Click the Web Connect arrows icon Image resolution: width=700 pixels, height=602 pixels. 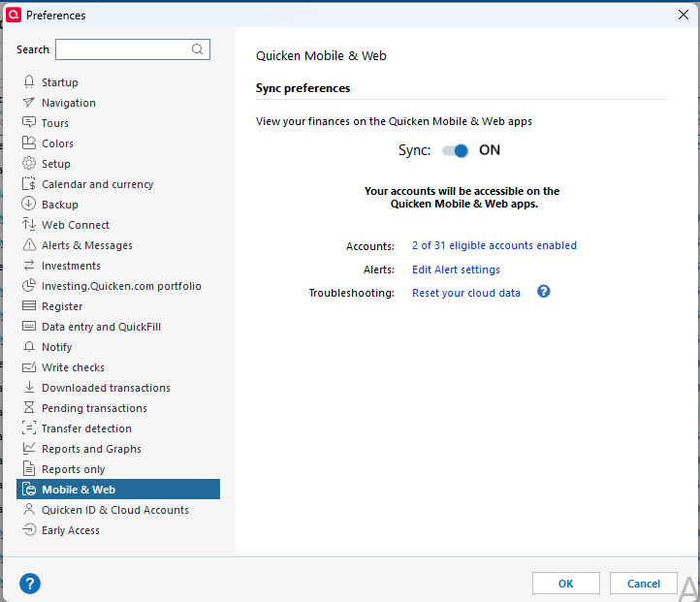29,224
